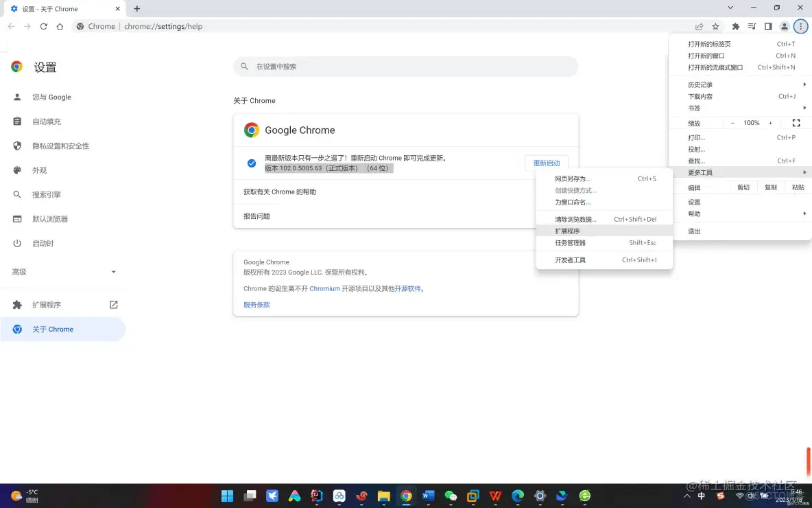Image resolution: width=812 pixels, height=508 pixels.
Task: Click the fullscreen icon beside the zoom controls
Action: pyautogui.click(x=796, y=123)
